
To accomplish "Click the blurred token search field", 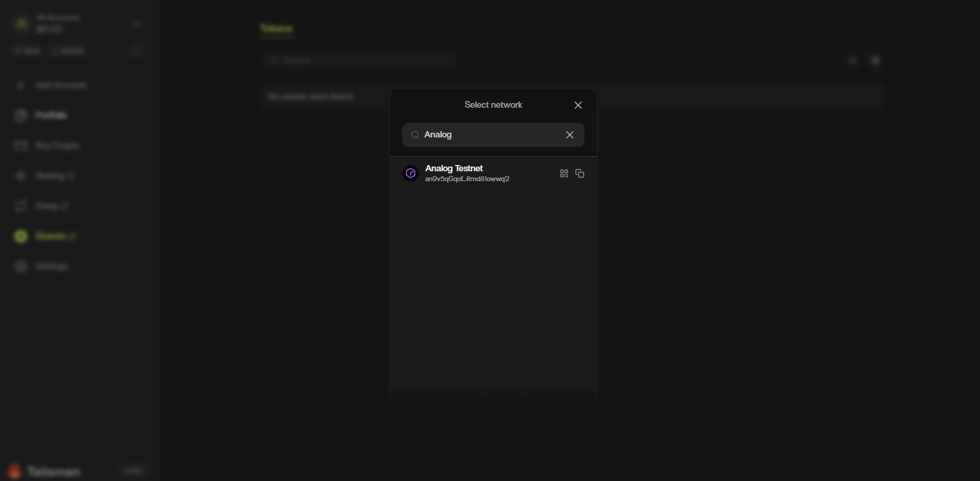I will click(359, 60).
